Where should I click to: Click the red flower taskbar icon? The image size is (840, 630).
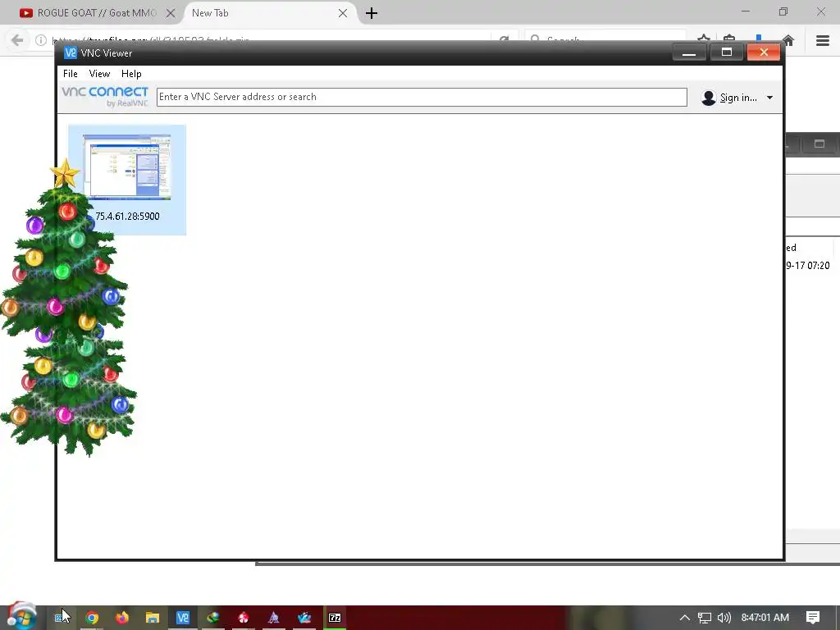coord(243,618)
